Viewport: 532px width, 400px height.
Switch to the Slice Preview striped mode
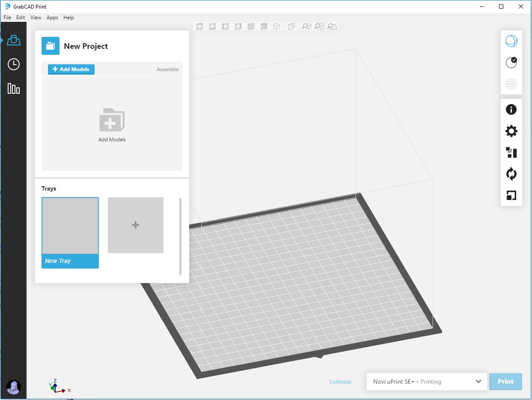[511, 84]
